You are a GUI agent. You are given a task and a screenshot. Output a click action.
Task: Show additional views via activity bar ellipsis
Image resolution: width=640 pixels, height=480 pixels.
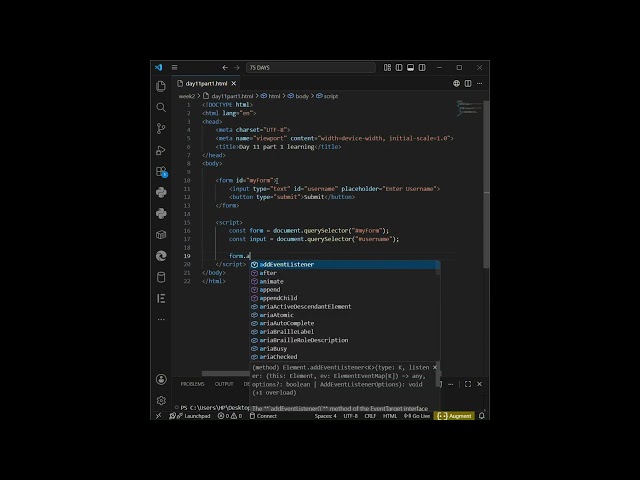161,319
